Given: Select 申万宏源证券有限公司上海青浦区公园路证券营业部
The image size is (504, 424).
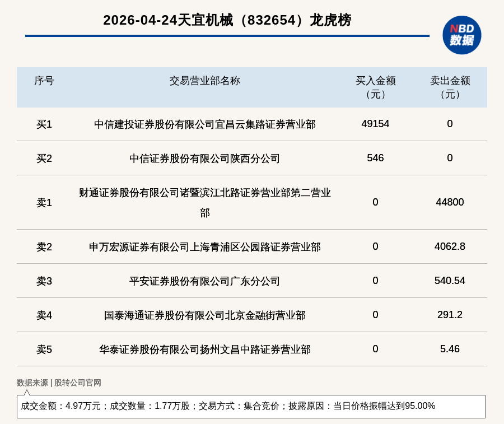Looking at the screenshot, I should (205, 247).
